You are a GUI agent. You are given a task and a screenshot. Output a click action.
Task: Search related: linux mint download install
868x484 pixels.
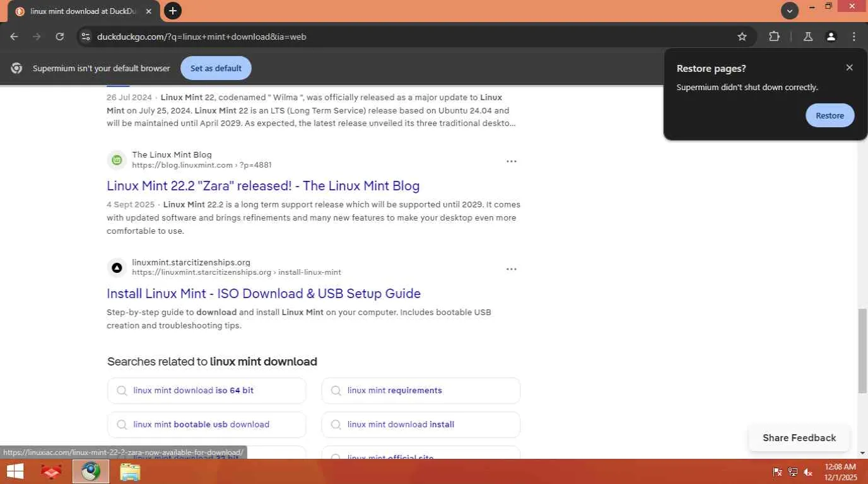click(x=421, y=425)
